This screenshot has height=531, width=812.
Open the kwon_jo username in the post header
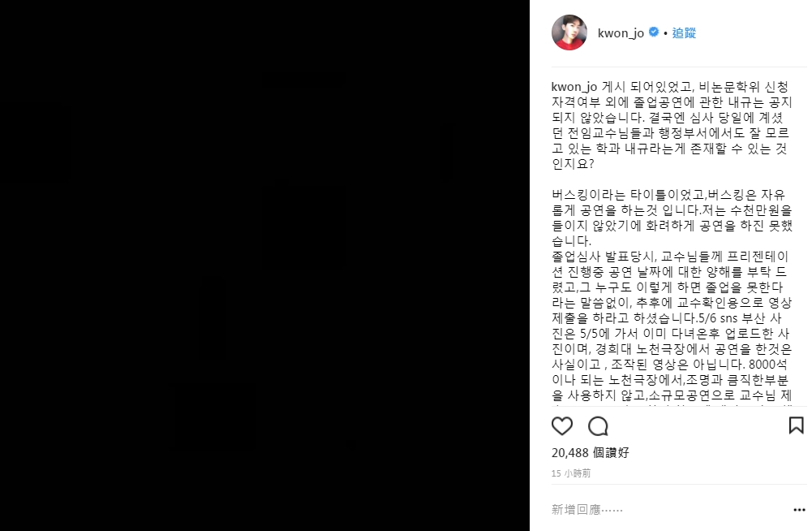coord(621,32)
